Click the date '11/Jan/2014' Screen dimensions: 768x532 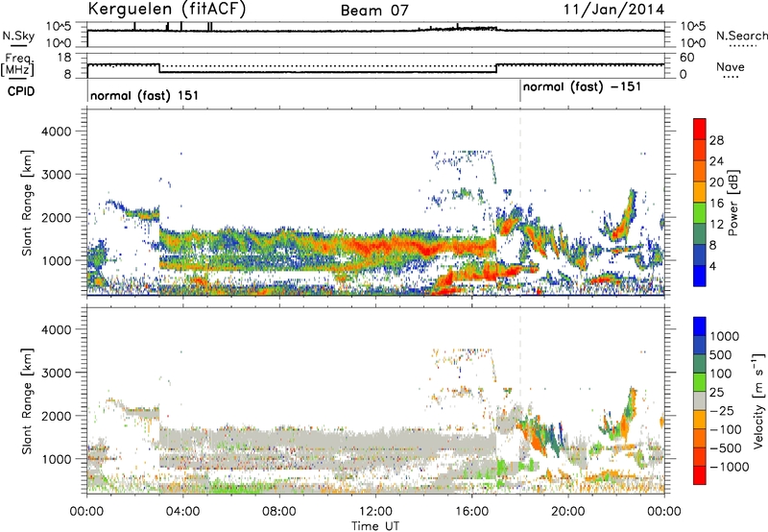coord(613,10)
